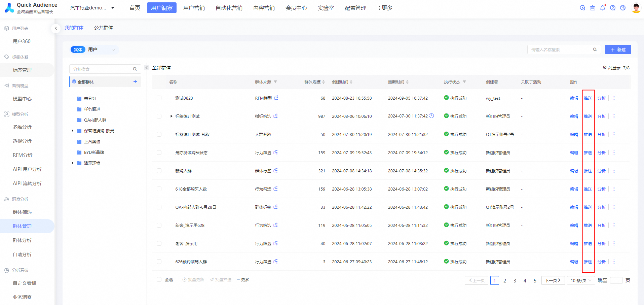
Task: Tick the checkbox for 新购人群
Action: click(159, 171)
